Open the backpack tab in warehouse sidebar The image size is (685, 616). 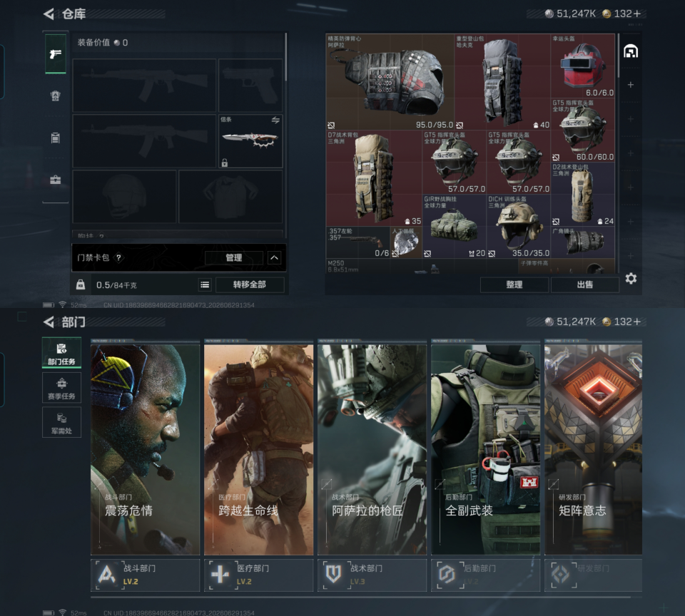pos(56,96)
